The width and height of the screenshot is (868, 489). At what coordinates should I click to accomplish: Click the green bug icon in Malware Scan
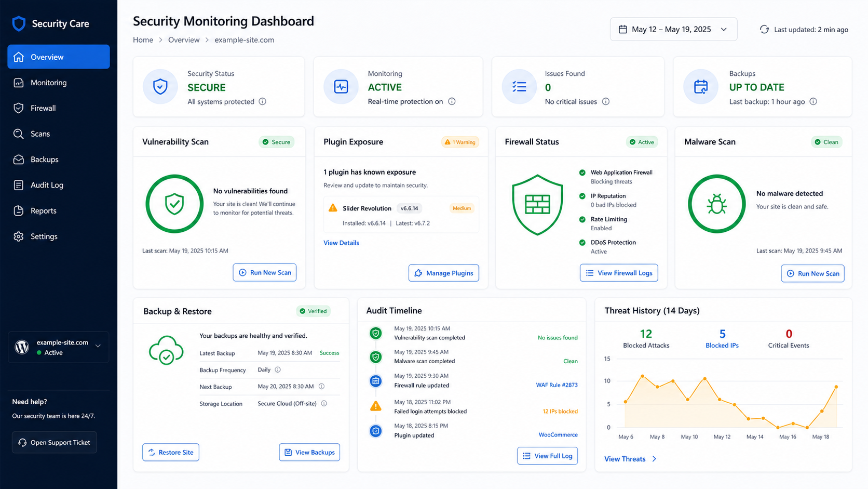pyautogui.click(x=717, y=204)
